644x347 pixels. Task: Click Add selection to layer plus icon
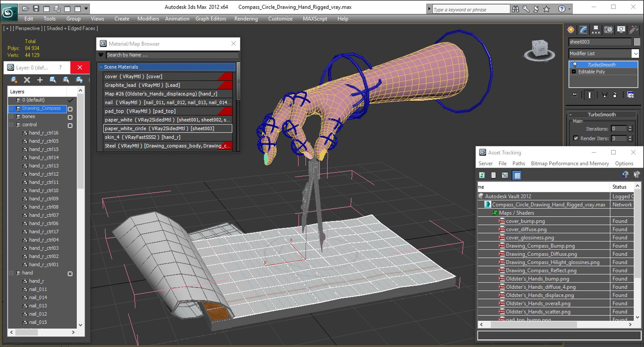tap(40, 80)
